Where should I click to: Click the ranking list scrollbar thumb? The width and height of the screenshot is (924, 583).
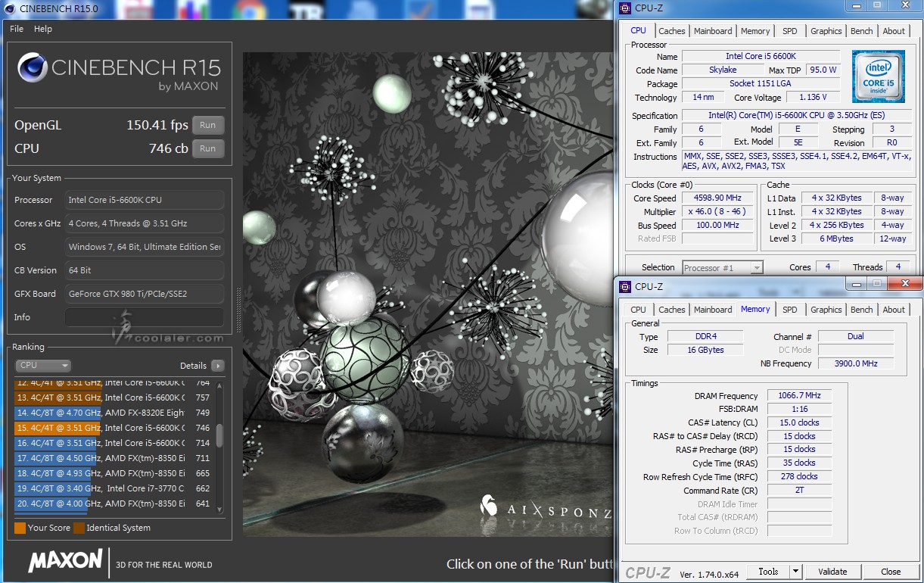click(x=220, y=435)
